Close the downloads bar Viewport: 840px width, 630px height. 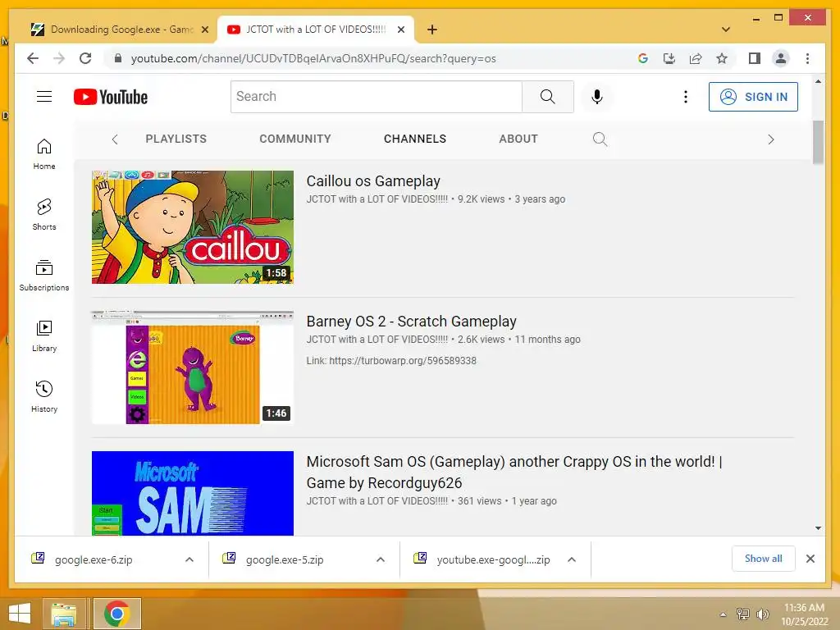(x=810, y=559)
